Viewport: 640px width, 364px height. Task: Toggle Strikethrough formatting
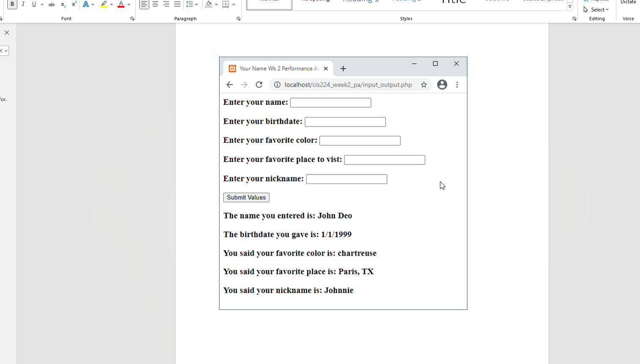click(52, 4)
